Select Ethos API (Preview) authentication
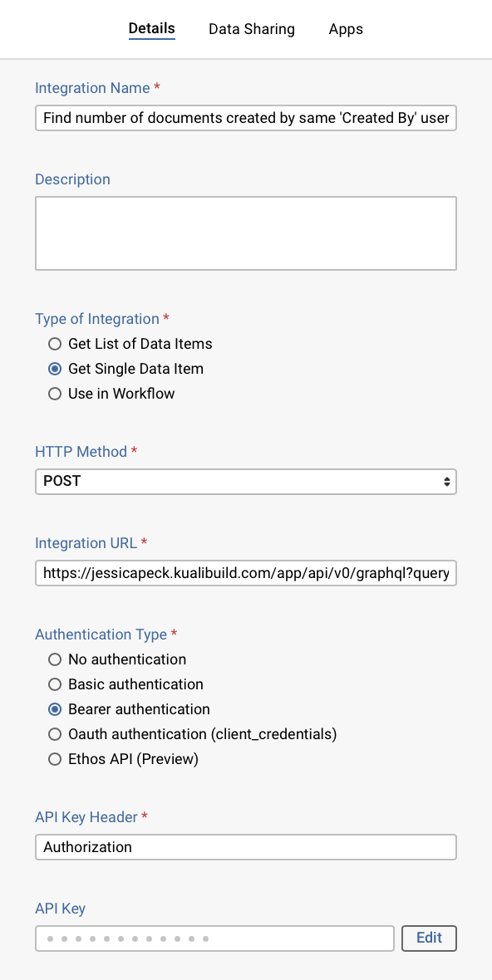Screen dimensions: 492x980 (x=54, y=759)
